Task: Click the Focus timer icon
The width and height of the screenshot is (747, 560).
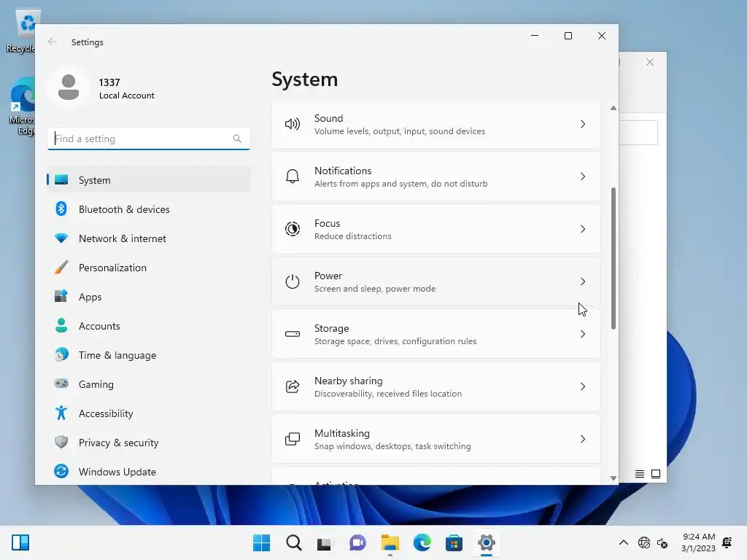Action: pos(292,229)
